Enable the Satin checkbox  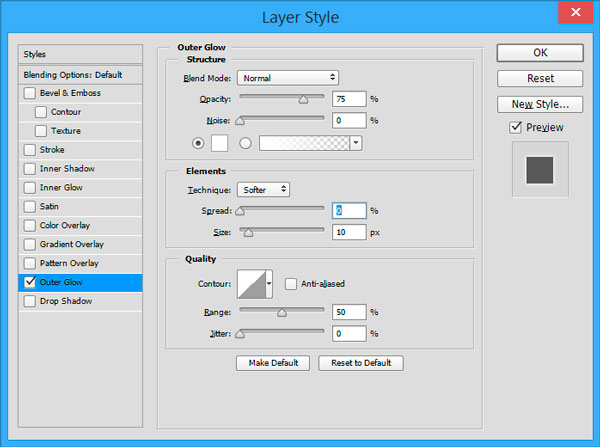pyautogui.click(x=30, y=207)
